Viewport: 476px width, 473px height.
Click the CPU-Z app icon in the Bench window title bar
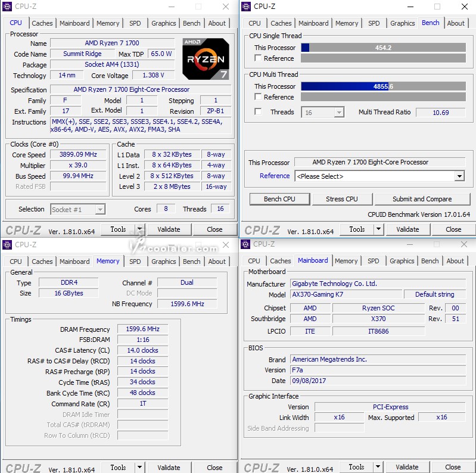pos(246,7)
